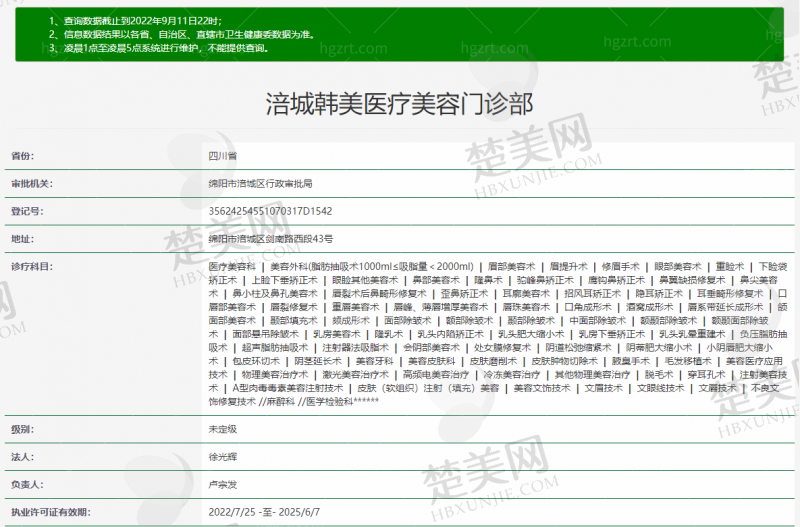This screenshot has height=527, width=800.
Task: Click license validity dates 2022/7/25 - 2025/6/7
Action: click(264, 512)
